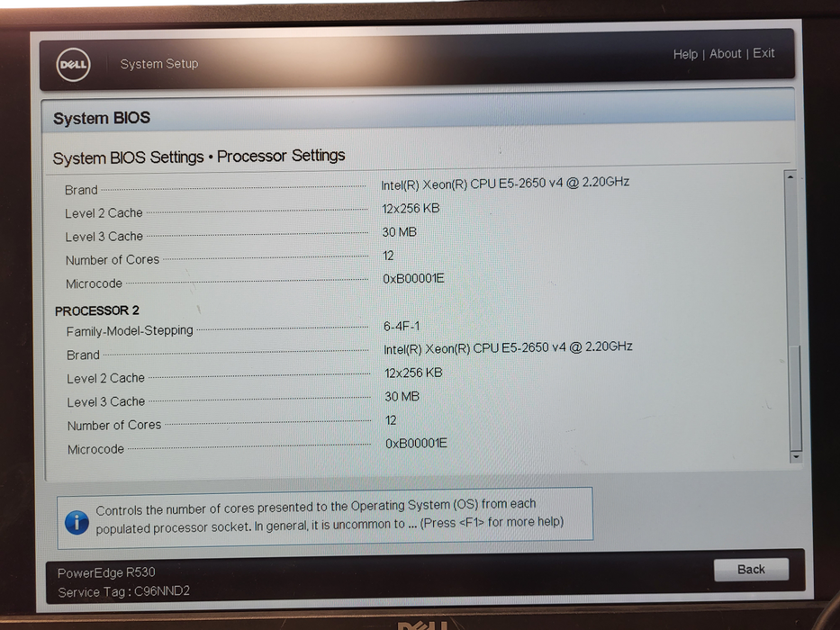The image size is (840, 630).
Task: Open the Help link
Action: point(685,54)
